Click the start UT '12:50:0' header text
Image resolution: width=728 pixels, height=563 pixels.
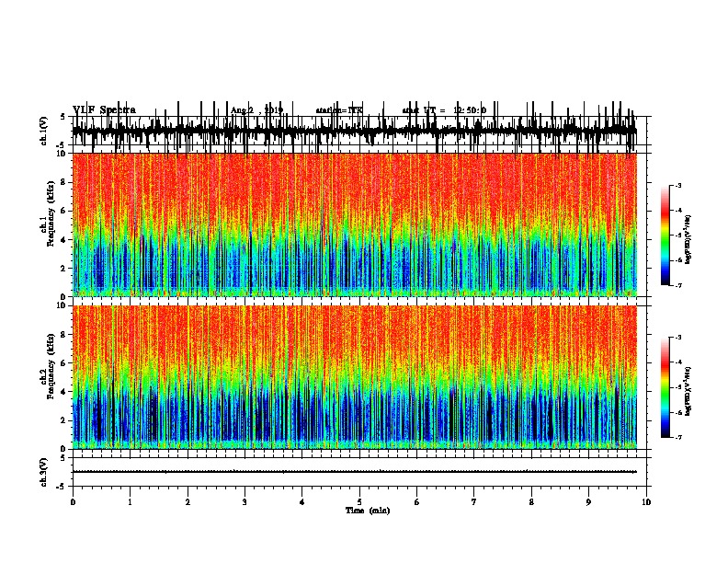pyautogui.click(x=470, y=110)
